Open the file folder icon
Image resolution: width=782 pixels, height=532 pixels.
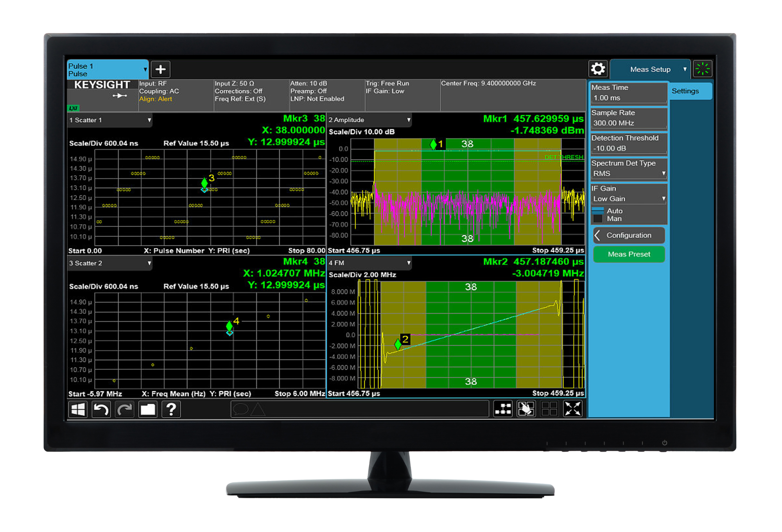click(148, 409)
